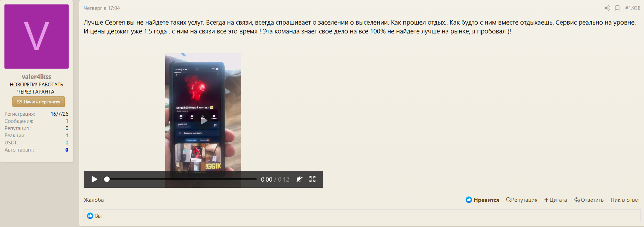The width and height of the screenshot is (644, 227).
Task: Play the video with the play button
Action: 94,179
